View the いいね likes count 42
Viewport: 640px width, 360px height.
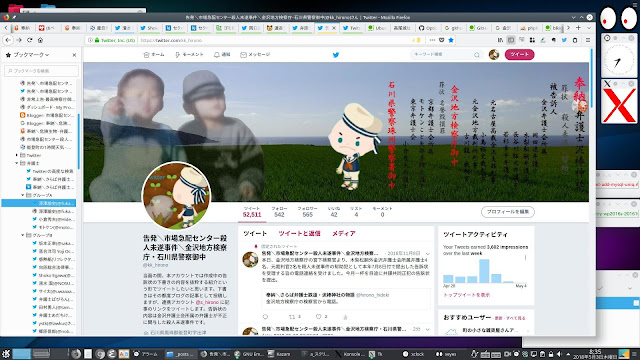pyautogui.click(x=334, y=212)
